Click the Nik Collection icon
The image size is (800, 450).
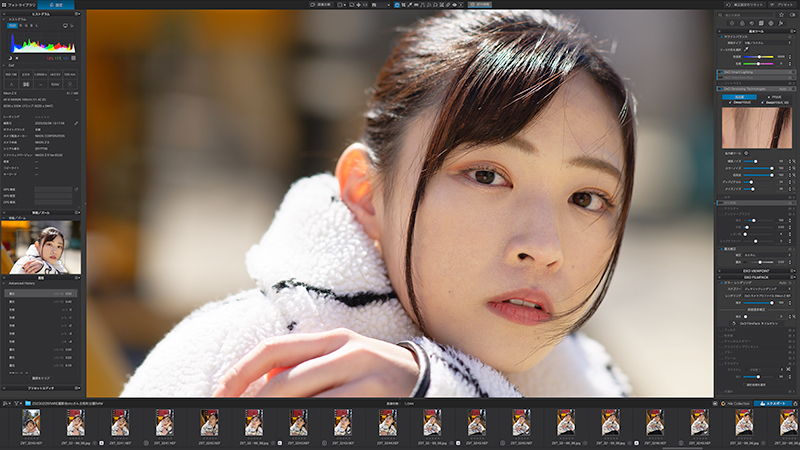click(723, 403)
